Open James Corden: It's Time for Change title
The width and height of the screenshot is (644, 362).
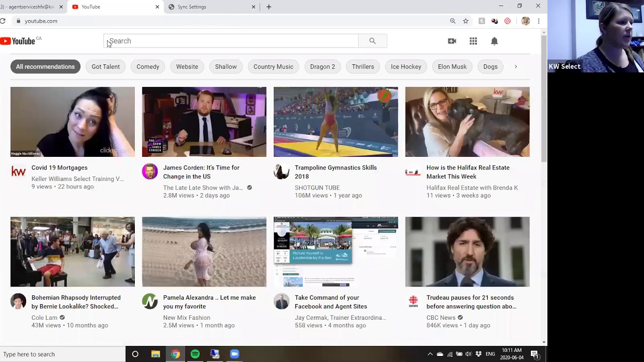point(201,172)
